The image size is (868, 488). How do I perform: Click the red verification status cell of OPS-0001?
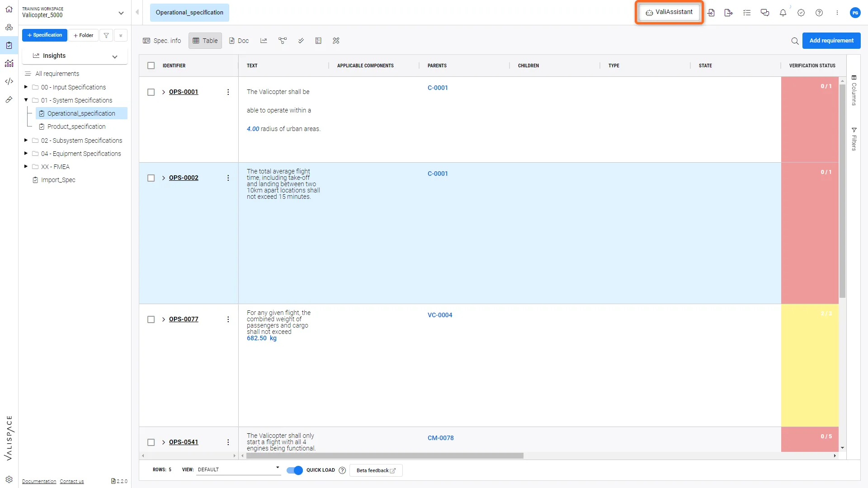point(809,120)
